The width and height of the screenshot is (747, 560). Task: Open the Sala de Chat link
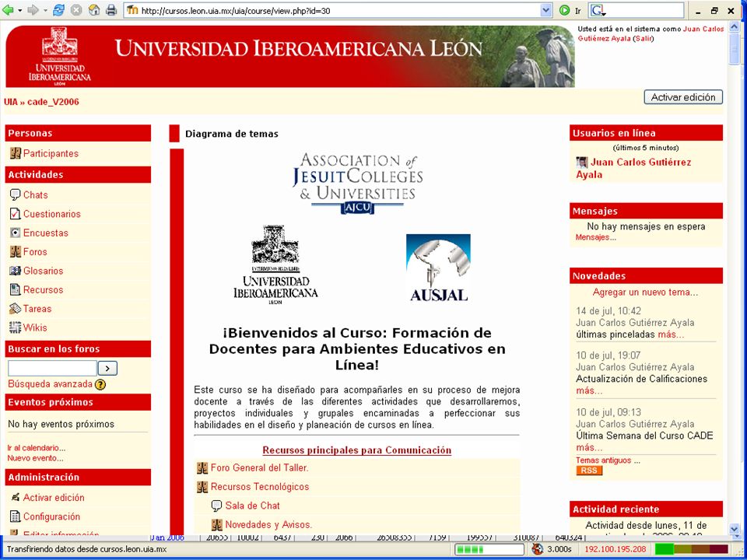[252, 506]
